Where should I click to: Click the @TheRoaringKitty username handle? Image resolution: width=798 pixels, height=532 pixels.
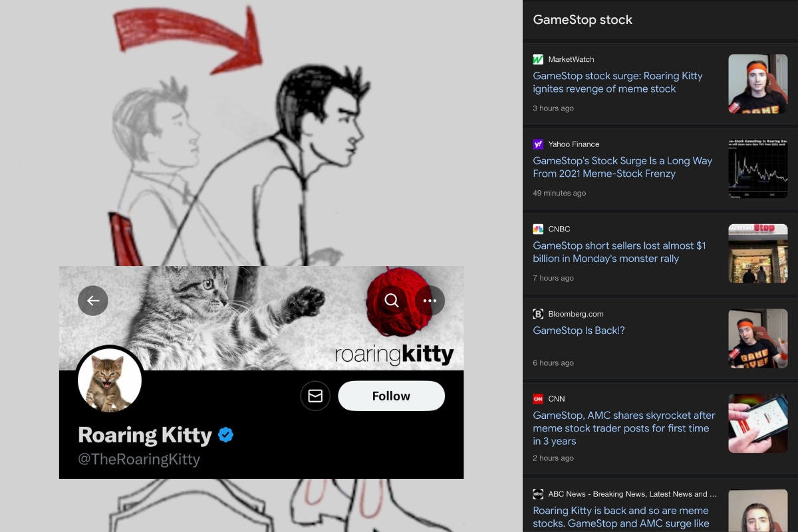pyautogui.click(x=140, y=458)
